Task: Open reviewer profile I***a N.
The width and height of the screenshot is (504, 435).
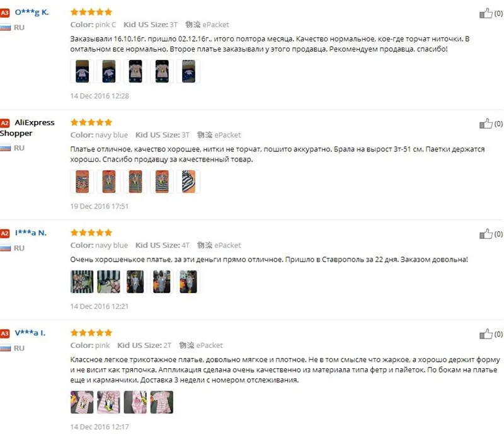Action: coord(30,233)
